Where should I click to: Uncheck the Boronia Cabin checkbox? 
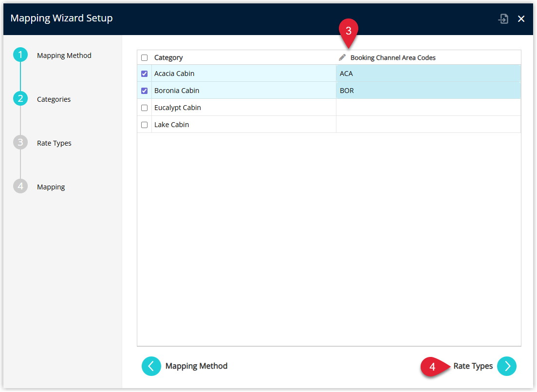pos(145,91)
